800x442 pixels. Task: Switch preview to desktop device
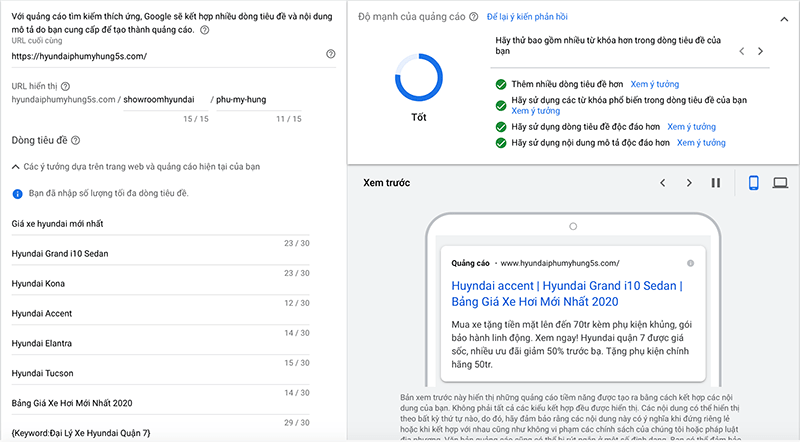[x=780, y=183]
